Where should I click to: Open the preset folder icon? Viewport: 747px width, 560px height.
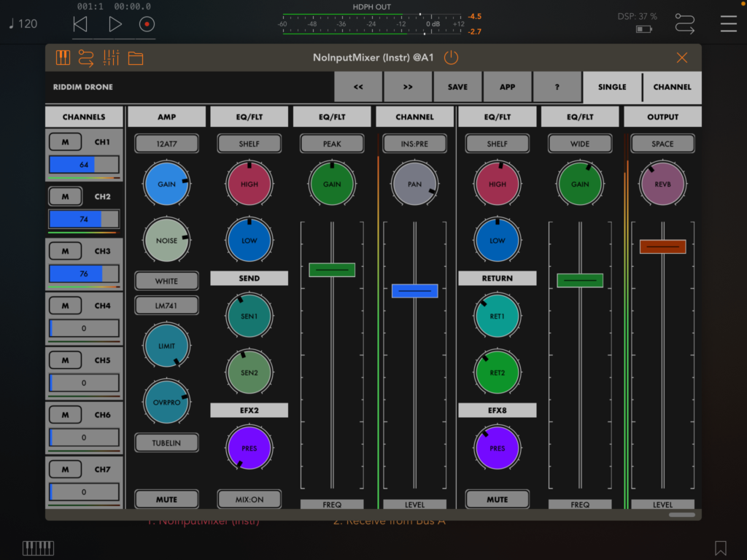coord(136,58)
